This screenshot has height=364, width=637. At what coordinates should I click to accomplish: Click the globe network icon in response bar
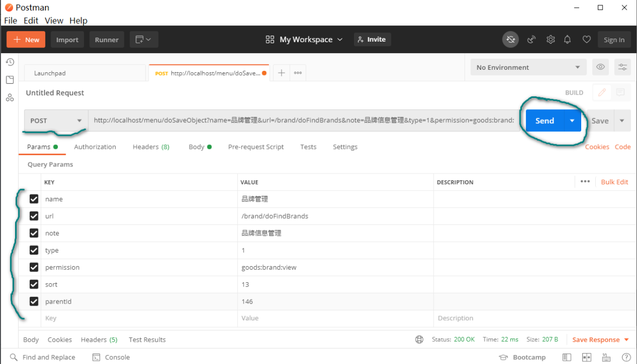click(419, 340)
